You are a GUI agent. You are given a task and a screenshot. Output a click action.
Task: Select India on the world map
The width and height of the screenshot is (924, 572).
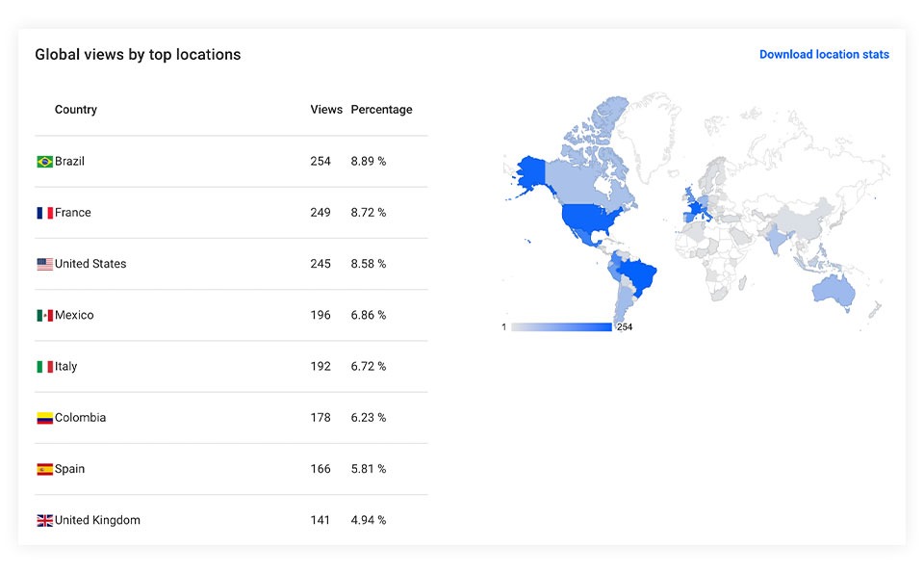[779, 240]
